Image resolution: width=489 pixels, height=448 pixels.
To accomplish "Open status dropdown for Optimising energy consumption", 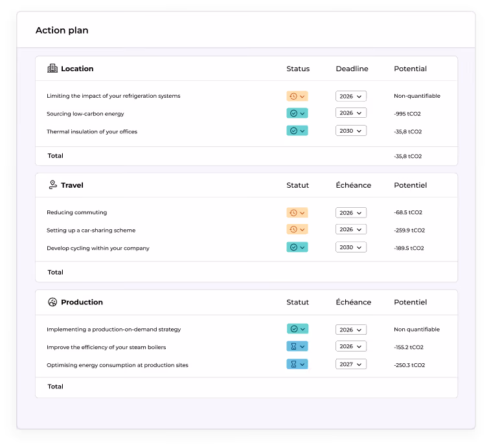I will (297, 364).
